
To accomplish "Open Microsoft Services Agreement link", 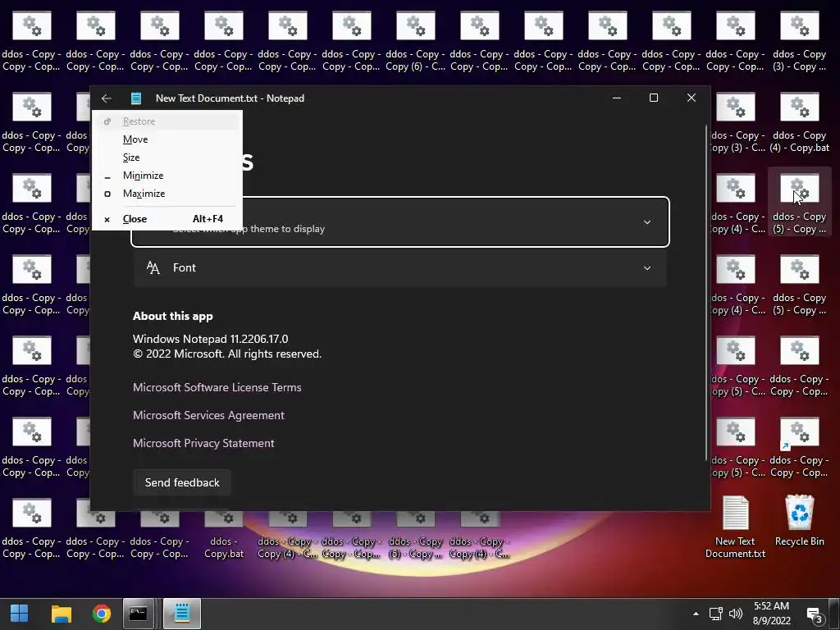I will (208, 415).
